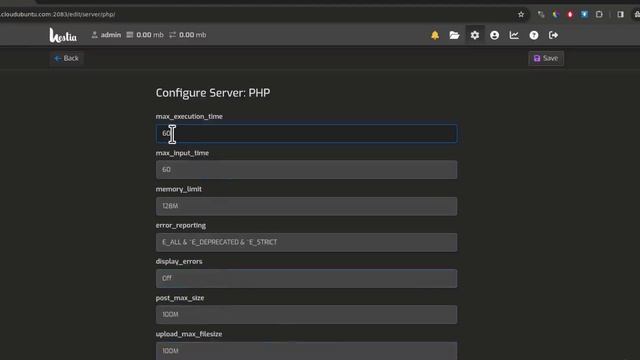The image size is (640, 360).
Task: Click the display_errors label
Action: pos(179,262)
